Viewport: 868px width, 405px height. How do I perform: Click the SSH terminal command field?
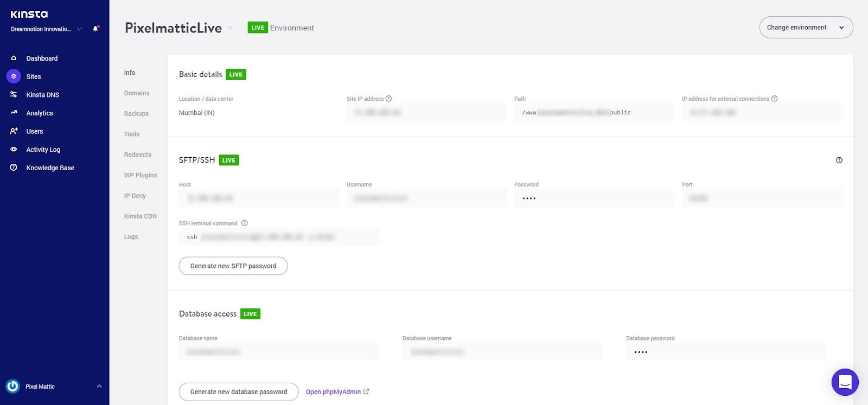coord(279,237)
